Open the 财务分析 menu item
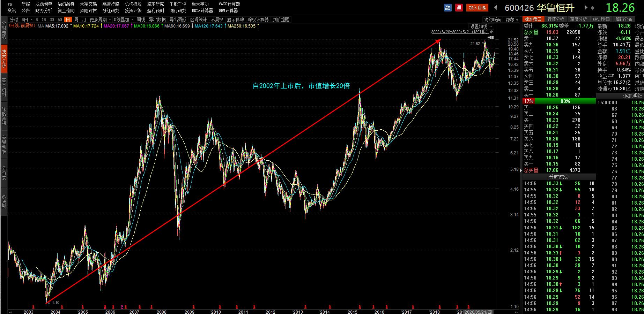 point(44,10)
